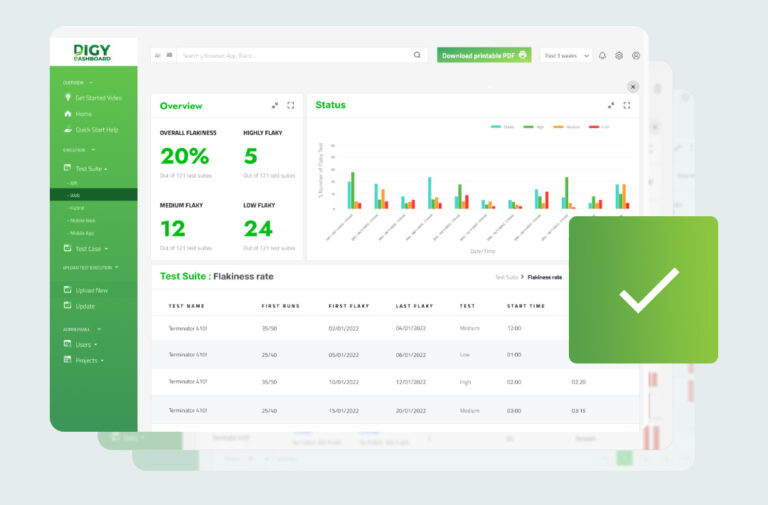The image size is (768, 505).
Task: Click the Test Suite breadcrumb link
Action: click(506, 277)
